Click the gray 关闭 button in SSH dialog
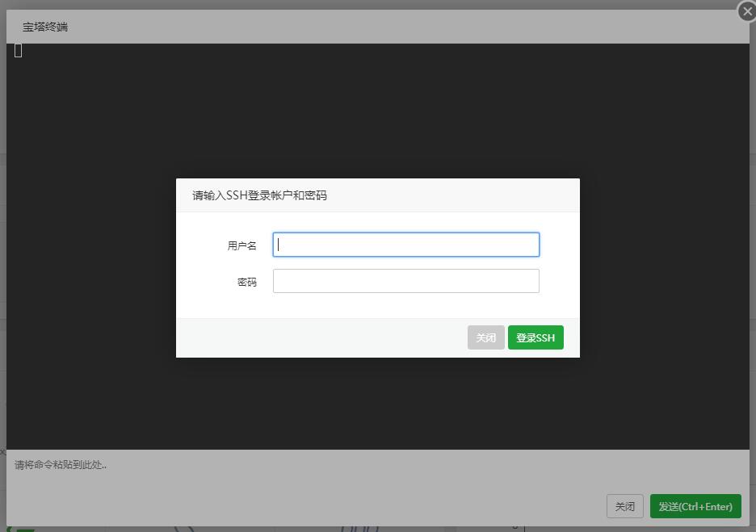This screenshot has width=756, height=532. click(x=485, y=337)
